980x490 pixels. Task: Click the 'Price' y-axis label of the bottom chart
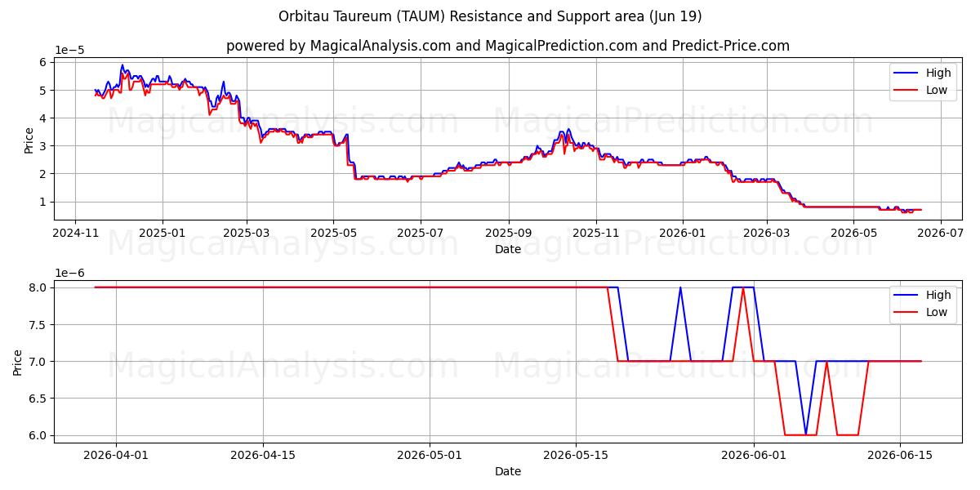tap(19, 362)
